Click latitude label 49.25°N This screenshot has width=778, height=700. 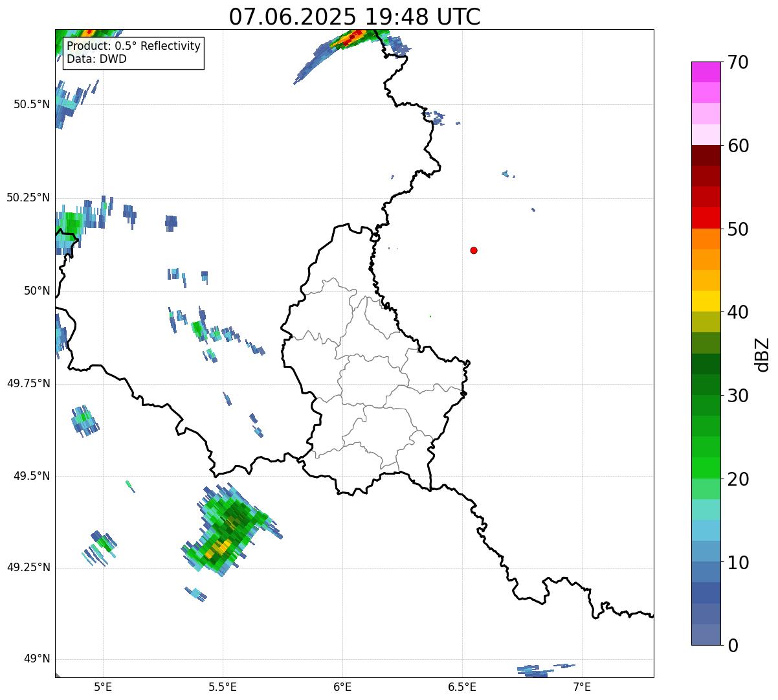[x=28, y=567]
